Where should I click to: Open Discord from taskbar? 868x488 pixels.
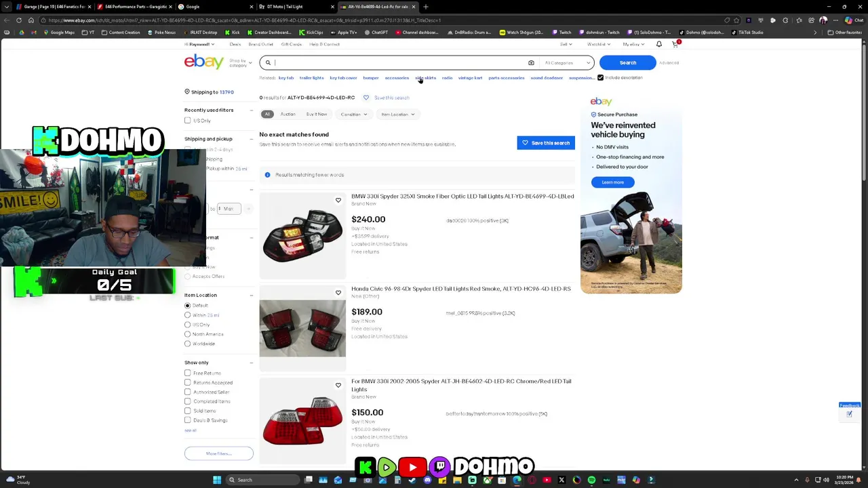click(x=427, y=480)
